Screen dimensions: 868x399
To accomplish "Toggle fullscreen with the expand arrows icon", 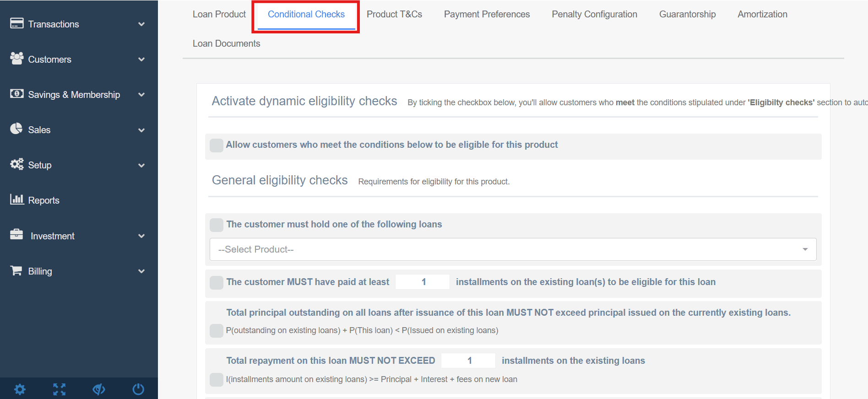I will point(59,389).
